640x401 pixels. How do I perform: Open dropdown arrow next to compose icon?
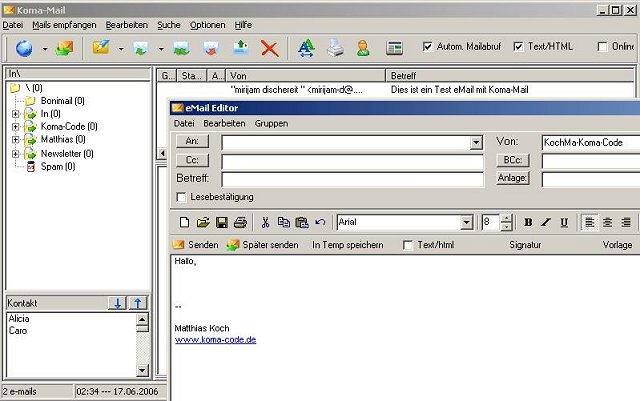click(121, 49)
